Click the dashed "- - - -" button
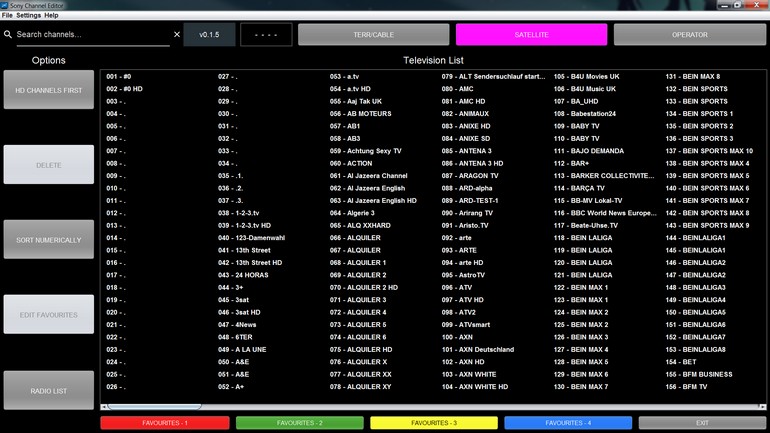The height and width of the screenshot is (433, 770). pos(266,34)
